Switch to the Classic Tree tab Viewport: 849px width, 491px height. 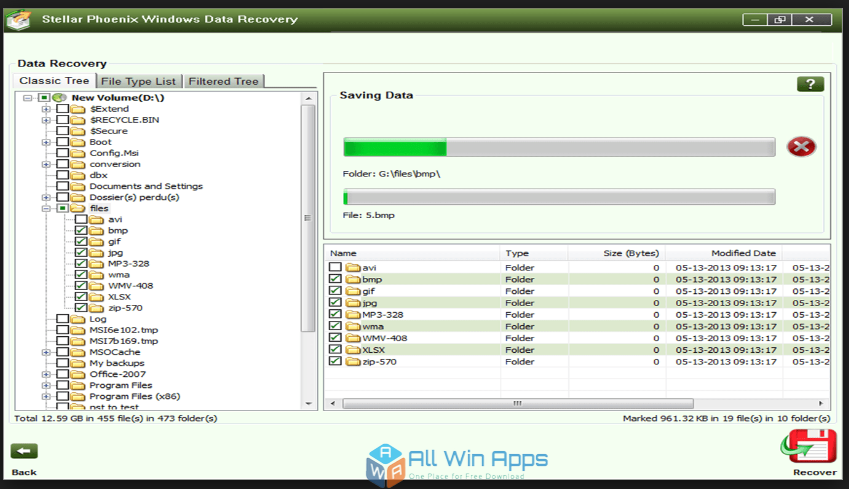coord(54,81)
